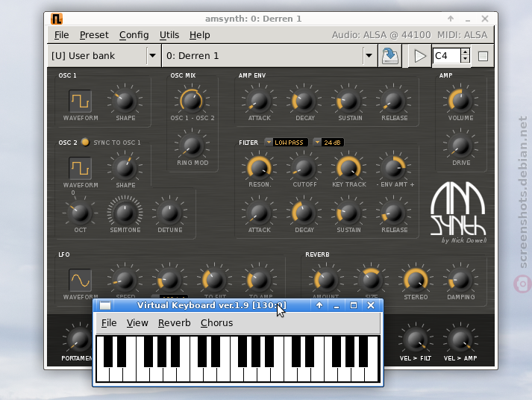Click the LFO To Amp knob
Image resolution: width=532 pixels, height=400 pixels.
pos(259,280)
